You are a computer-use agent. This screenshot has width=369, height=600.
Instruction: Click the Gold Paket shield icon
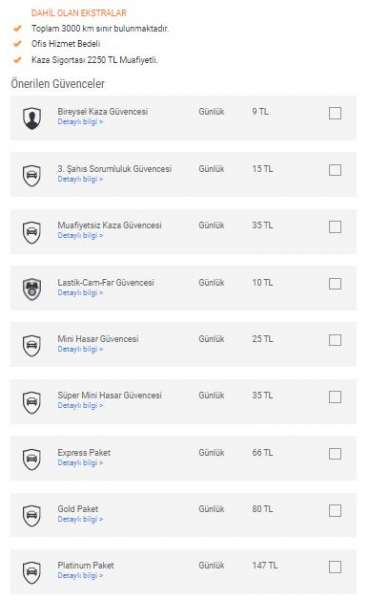click(x=32, y=516)
